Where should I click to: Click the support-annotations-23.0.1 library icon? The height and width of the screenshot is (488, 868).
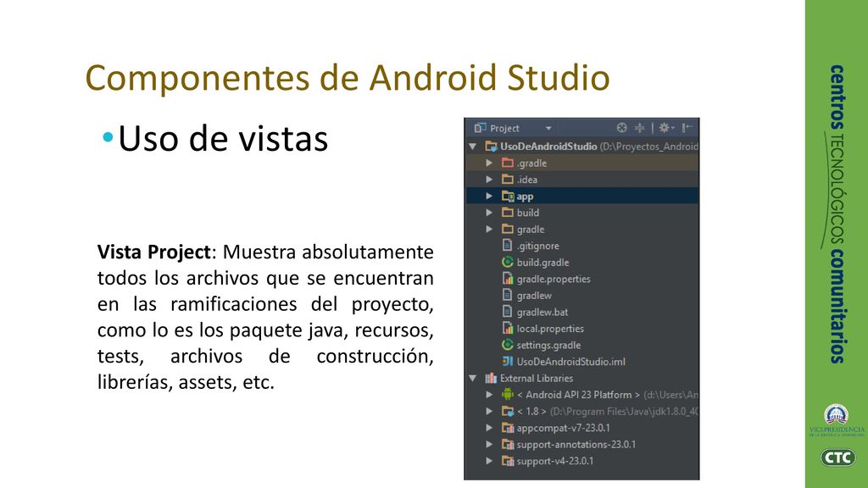click(x=508, y=444)
